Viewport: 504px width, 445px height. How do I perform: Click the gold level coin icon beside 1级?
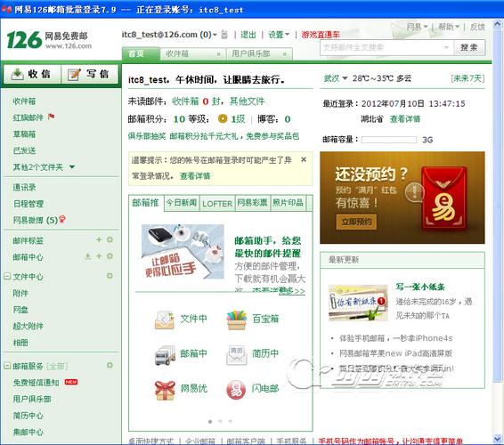pos(223,119)
